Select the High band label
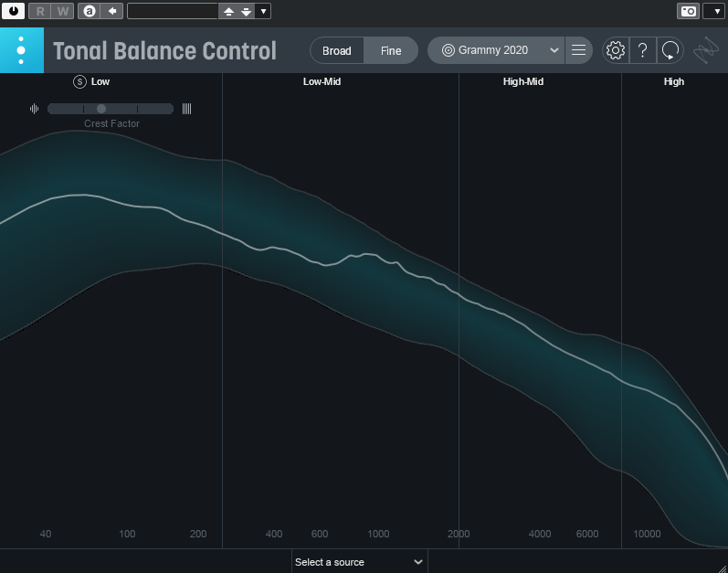Screen dimensions: 728x573 pyautogui.click(x=674, y=81)
